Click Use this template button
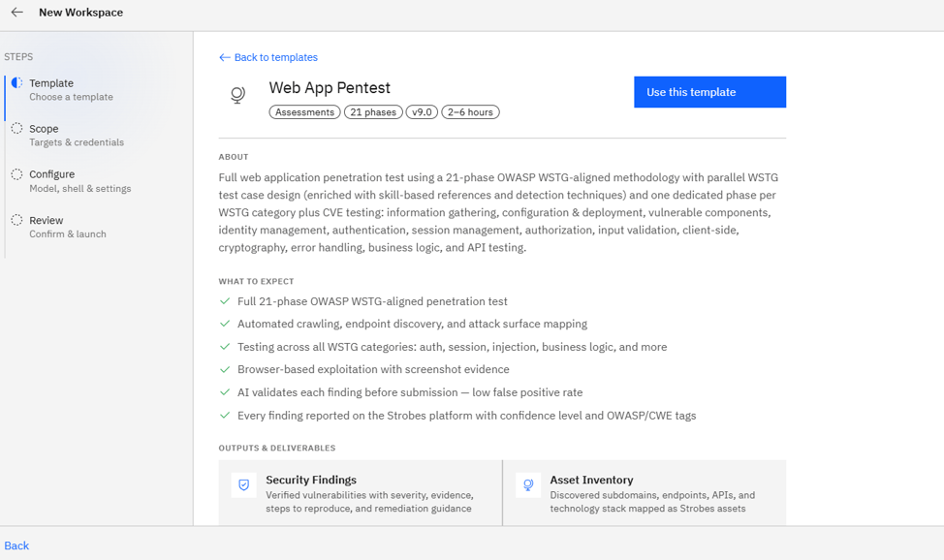Viewport: 944px width, 560px height. point(709,92)
